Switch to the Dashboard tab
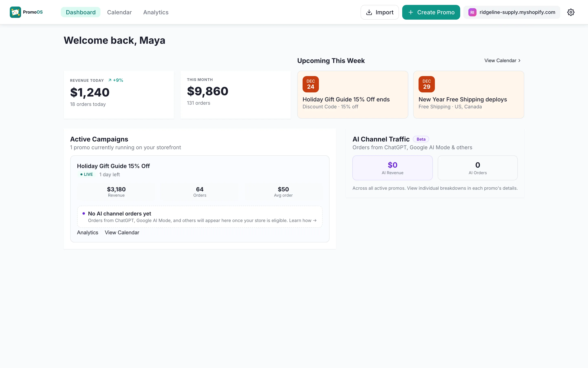This screenshot has width=588, height=368. pyautogui.click(x=81, y=12)
